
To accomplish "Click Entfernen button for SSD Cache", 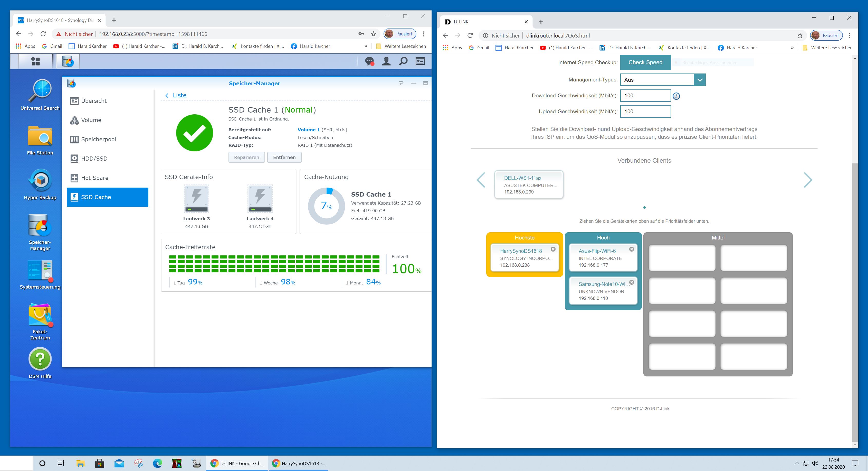I will [x=284, y=158].
